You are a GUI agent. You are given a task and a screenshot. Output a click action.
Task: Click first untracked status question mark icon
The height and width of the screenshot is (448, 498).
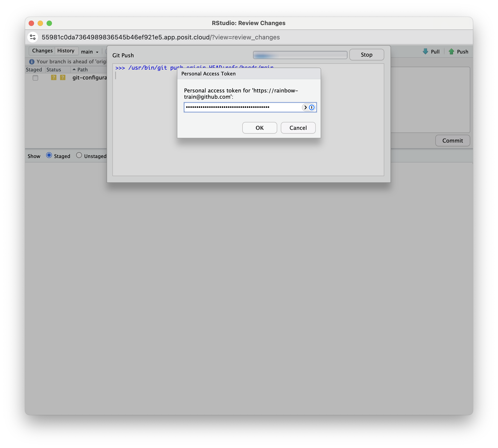tap(54, 77)
